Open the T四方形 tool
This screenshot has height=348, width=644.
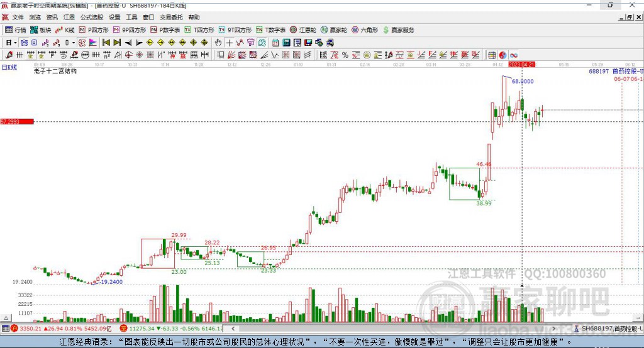[199, 30]
